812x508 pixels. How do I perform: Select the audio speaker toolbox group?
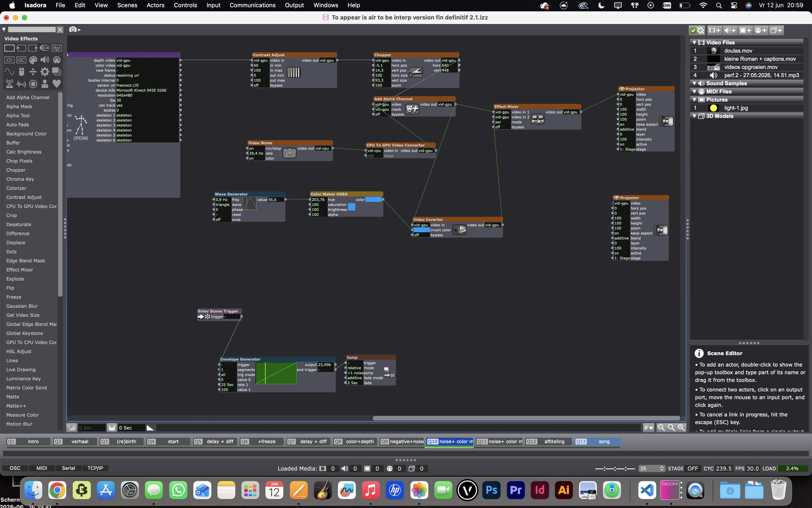(45, 60)
